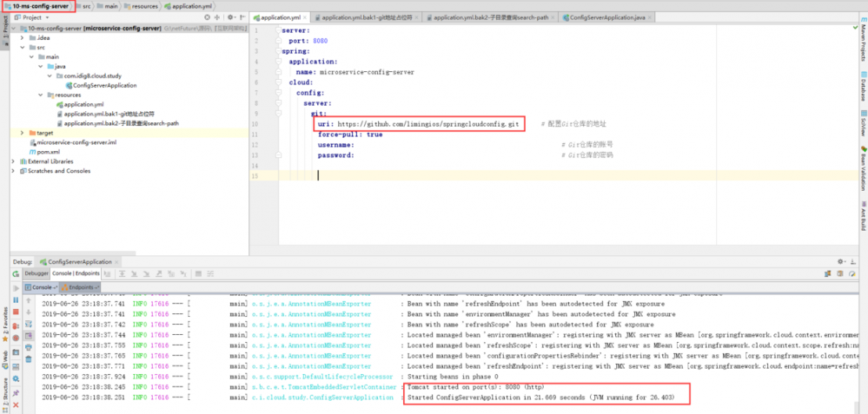This screenshot has height=414, width=868.
Task: Fold the spring: block in gutter
Action: [278, 51]
